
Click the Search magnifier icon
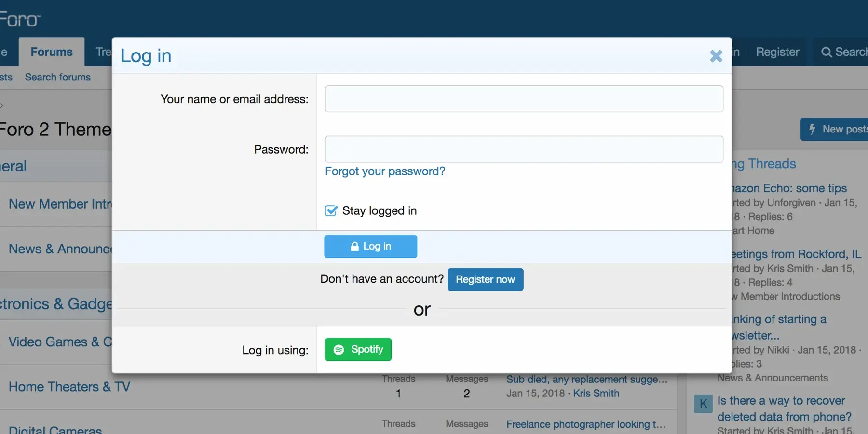point(827,52)
